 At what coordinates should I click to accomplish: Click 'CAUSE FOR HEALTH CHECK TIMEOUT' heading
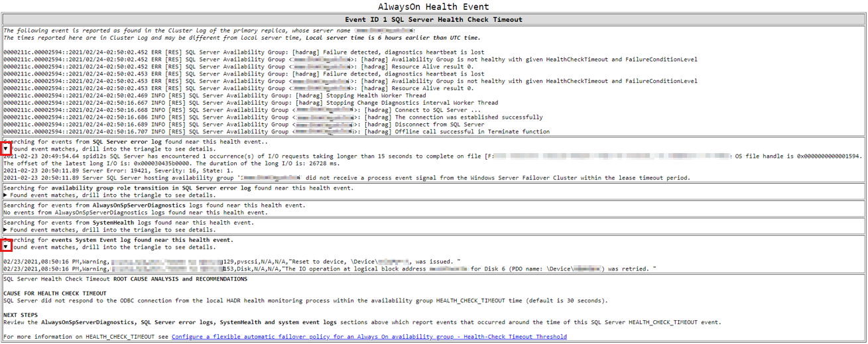(55, 293)
